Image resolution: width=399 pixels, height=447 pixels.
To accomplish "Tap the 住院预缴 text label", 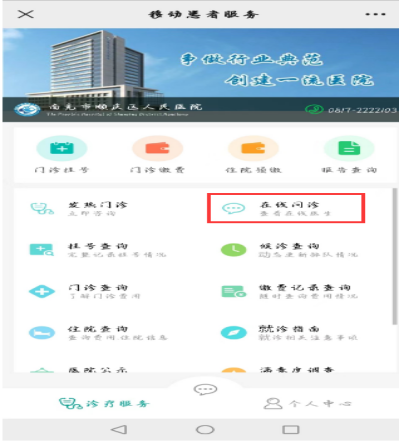I will coord(253,170).
